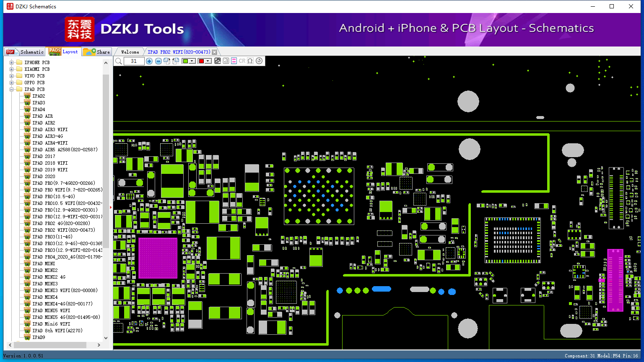Open IPAD2 in the tree
Screen dimensions: 644x362
(39, 96)
